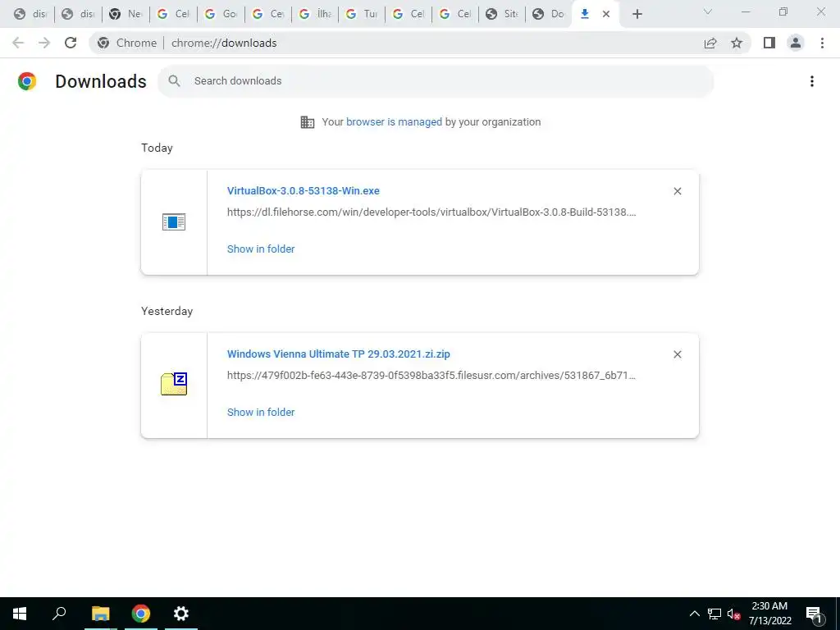Click the search magnifier in Downloads

click(174, 81)
